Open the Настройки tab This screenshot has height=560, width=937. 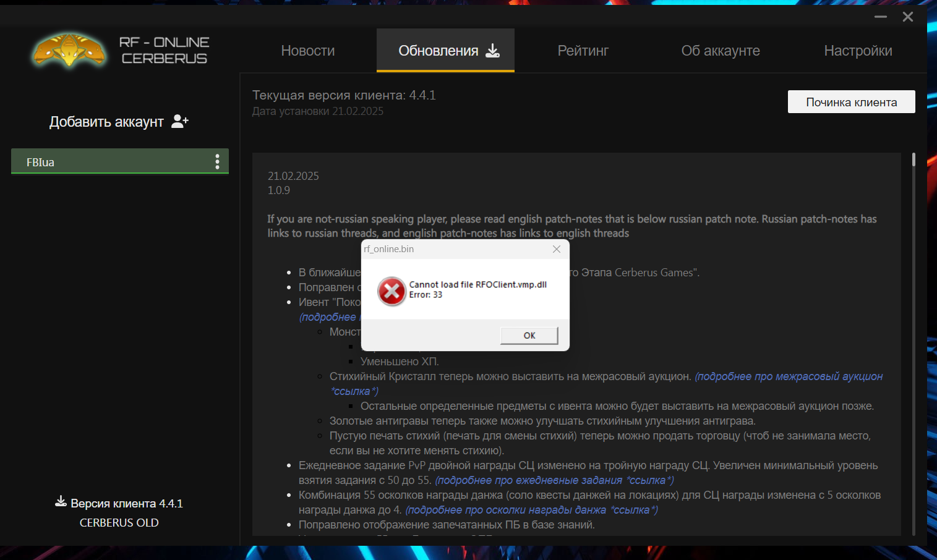pos(858,51)
